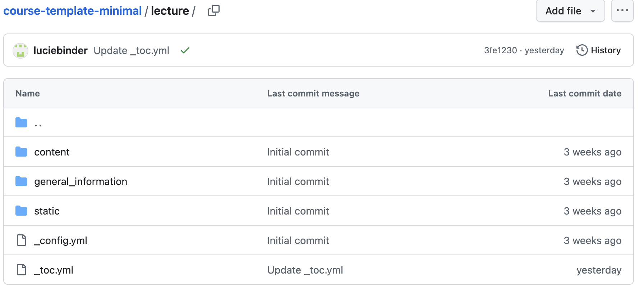The width and height of the screenshot is (644, 293).
Task: Sort by the Last commit date column
Action: coord(585,93)
